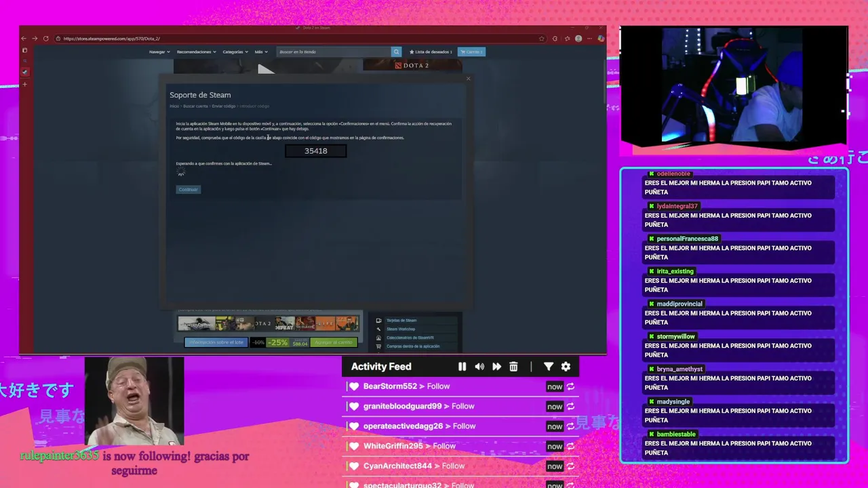
Task: Open the browser sidebar tabs icon
Action: [24, 50]
